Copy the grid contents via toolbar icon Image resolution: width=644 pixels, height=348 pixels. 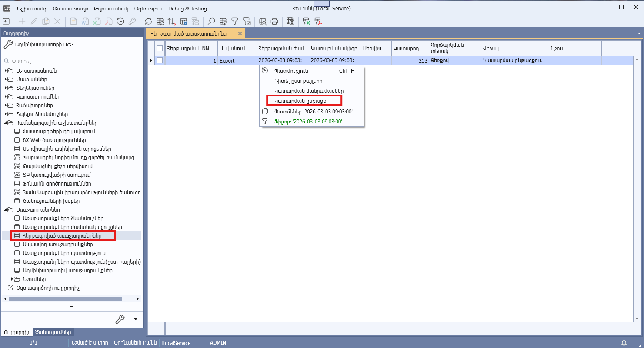pyautogui.click(x=290, y=21)
